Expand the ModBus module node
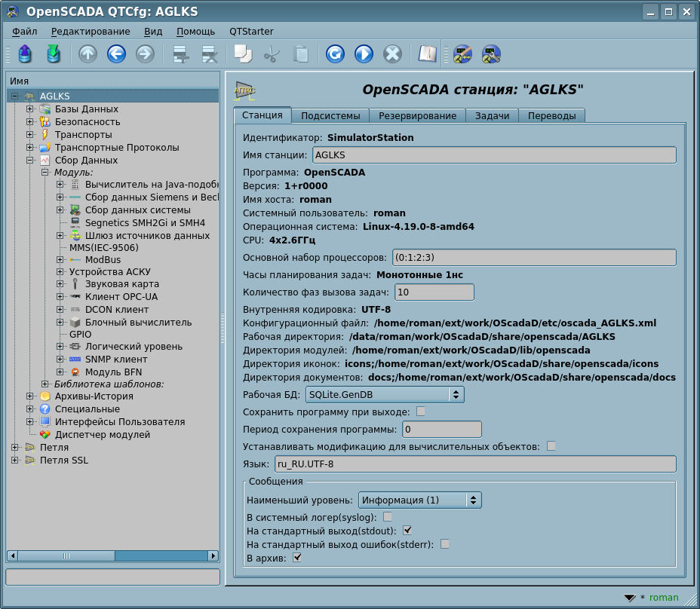 tap(60, 259)
